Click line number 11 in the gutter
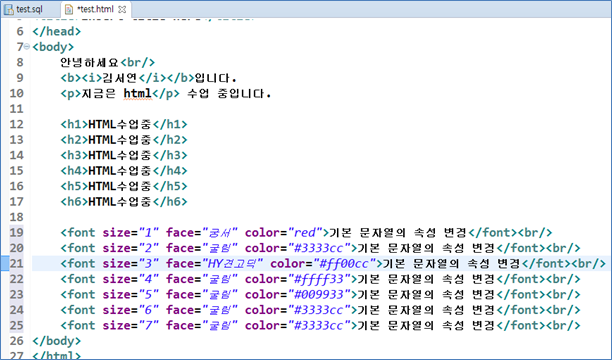 (16, 109)
